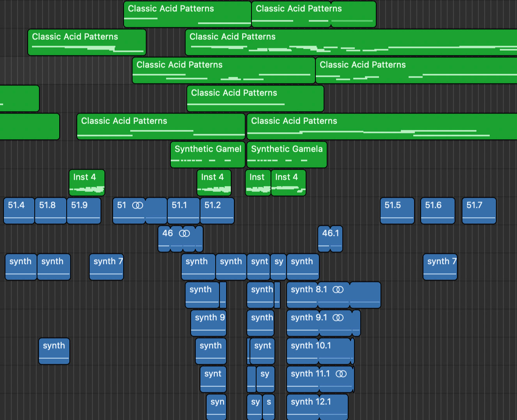
Task: Select the leftmost Inst 4 MIDI region
Action: (x=87, y=183)
